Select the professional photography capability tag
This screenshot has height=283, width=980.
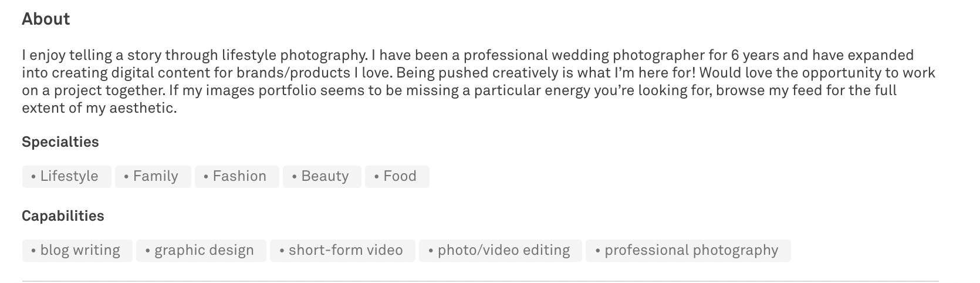[688, 250]
